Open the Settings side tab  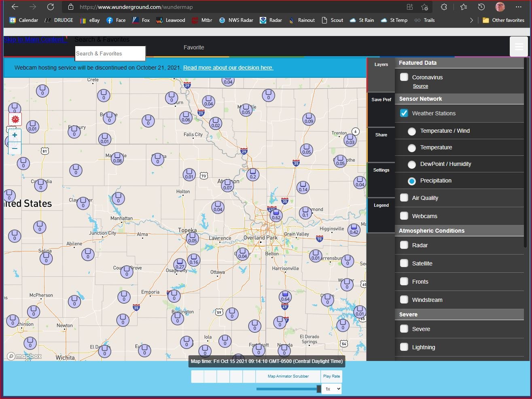tap(381, 170)
